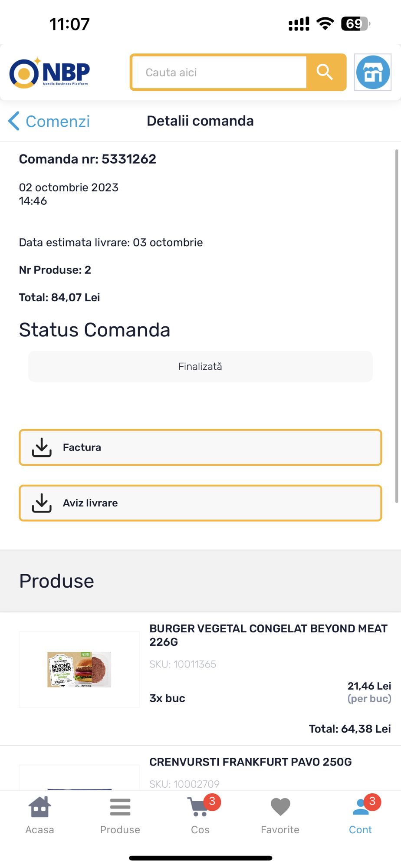Click in the Cauta aici search field
The image size is (401, 868).
(x=220, y=72)
